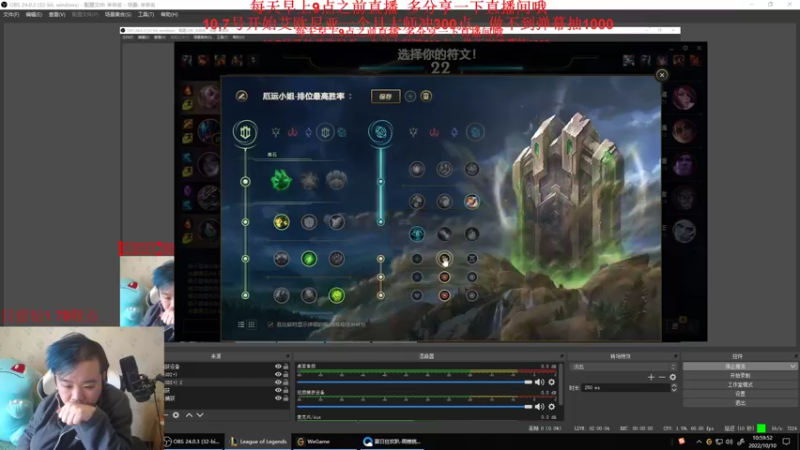Choose the green Second Wind rune
The width and height of the screenshot is (800, 450).
click(309, 259)
